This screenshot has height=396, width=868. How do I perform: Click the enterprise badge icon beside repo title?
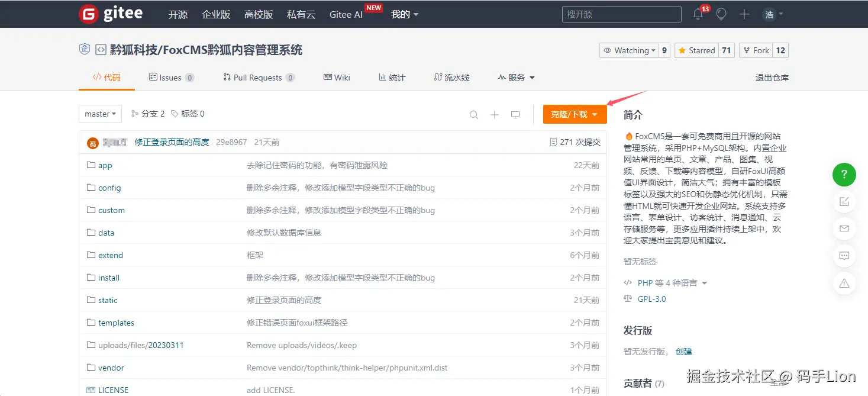[85, 49]
